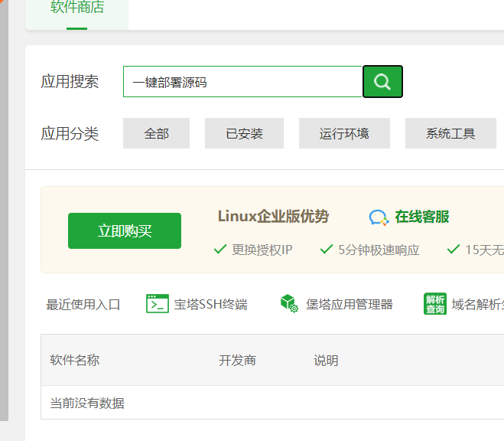The height and width of the screenshot is (441, 504).
Task: Switch to the 软件商店 tab
Action: tap(76, 13)
